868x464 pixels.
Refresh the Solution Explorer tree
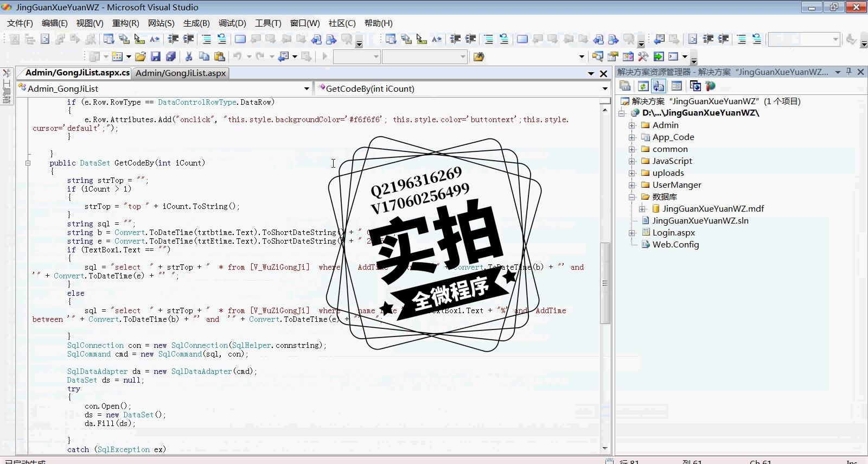[643, 86]
